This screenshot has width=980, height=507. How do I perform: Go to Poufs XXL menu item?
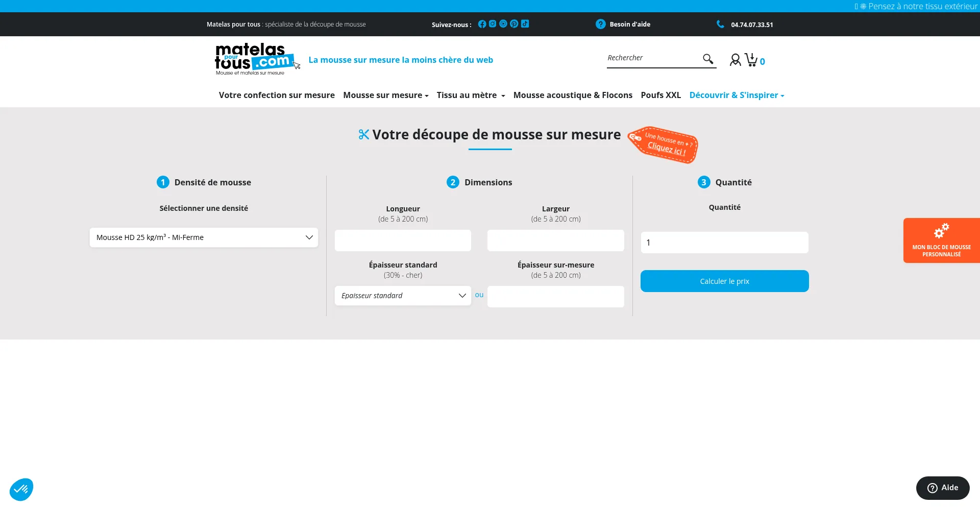660,95
